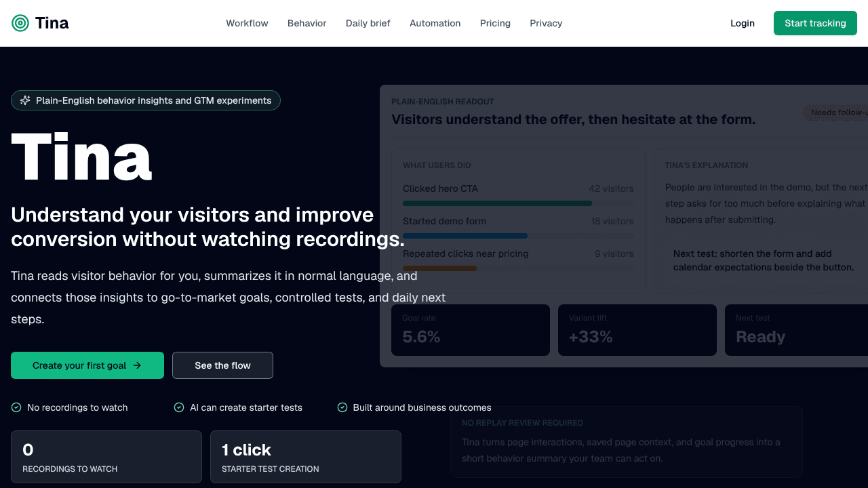Select the Automation nav link
The height and width of the screenshot is (488, 868).
[435, 23]
